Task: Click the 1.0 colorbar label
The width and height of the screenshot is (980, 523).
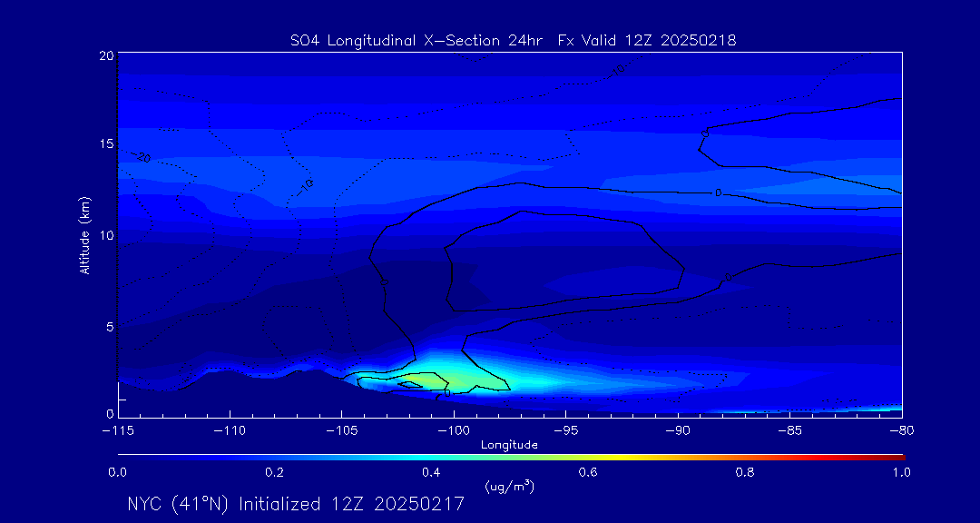Action: tap(902, 472)
